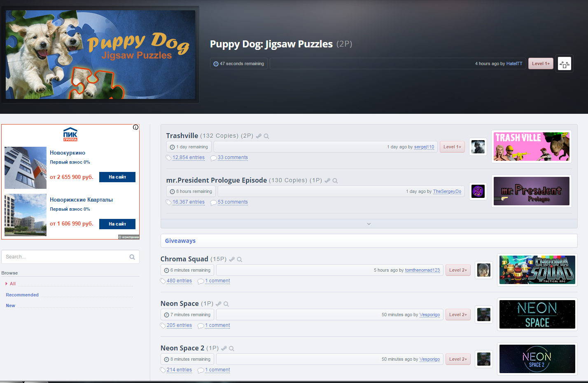Screen dimensions: 588x383
Task: Open sergej110's profile link
Action: (x=424, y=147)
